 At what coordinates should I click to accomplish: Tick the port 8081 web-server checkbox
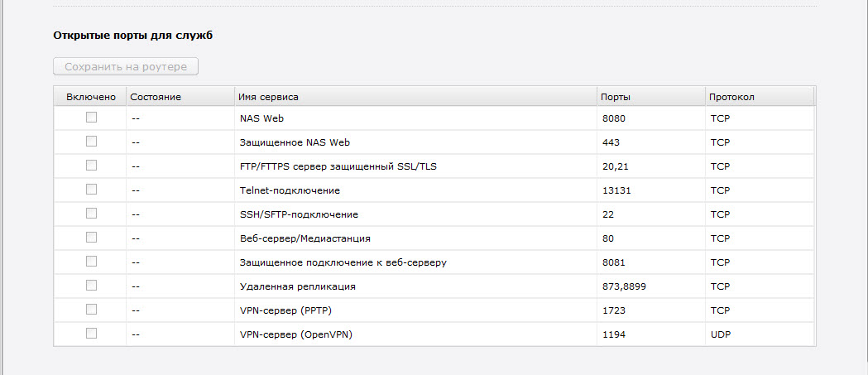point(91,261)
